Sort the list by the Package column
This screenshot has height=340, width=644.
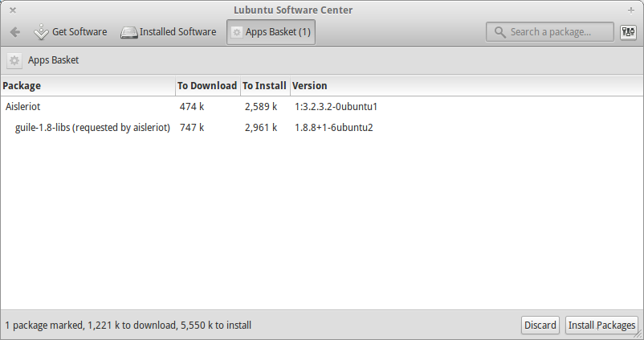pyautogui.click(x=87, y=86)
